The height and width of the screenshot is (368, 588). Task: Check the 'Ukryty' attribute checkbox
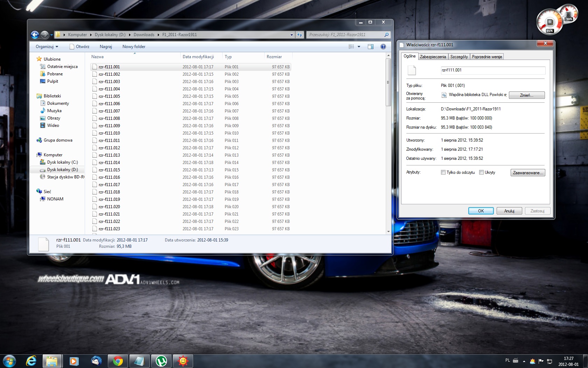[482, 172]
